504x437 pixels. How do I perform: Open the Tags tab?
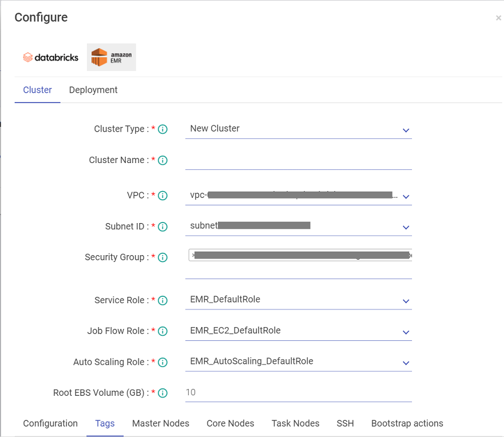click(105, 423)
